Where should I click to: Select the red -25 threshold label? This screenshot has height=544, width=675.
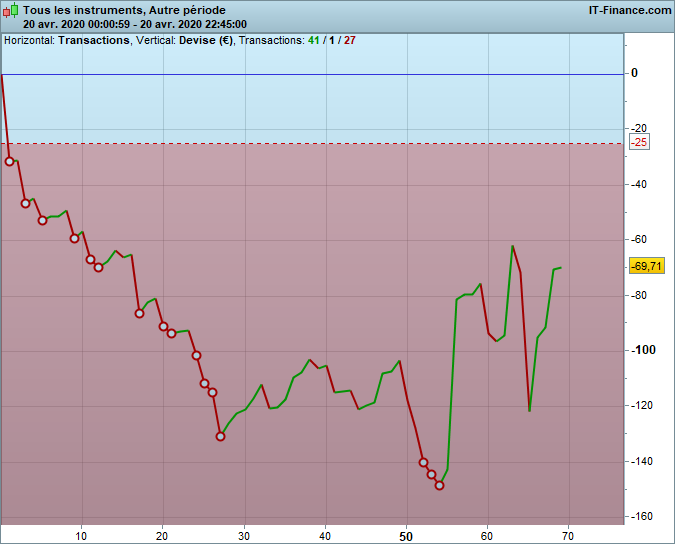point(640,142)
